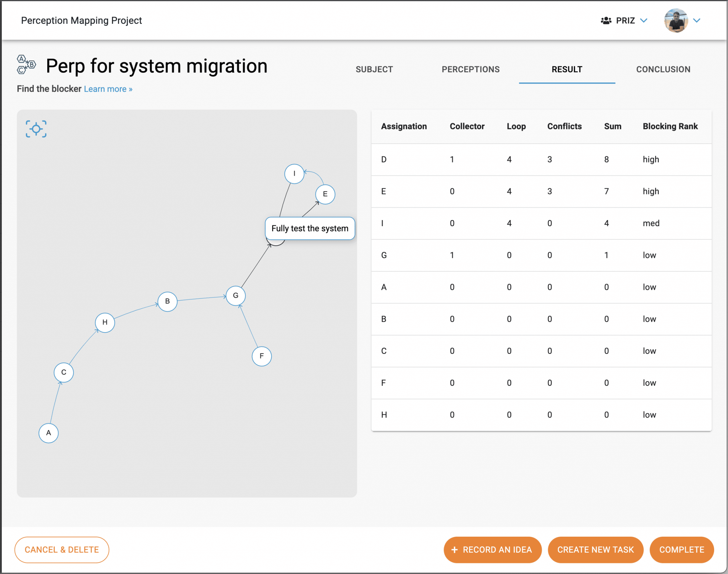Click the user profile photo
728x574 pixels.
point(676,21)
